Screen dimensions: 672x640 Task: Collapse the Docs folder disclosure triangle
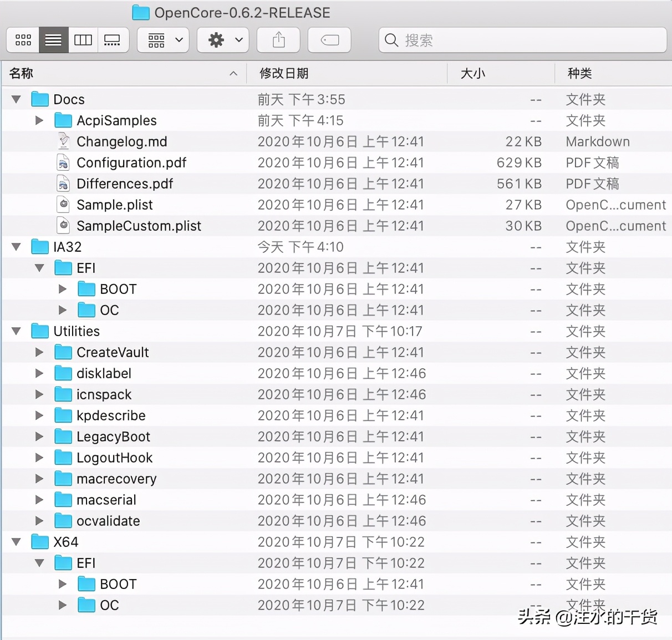click(16, 99)
